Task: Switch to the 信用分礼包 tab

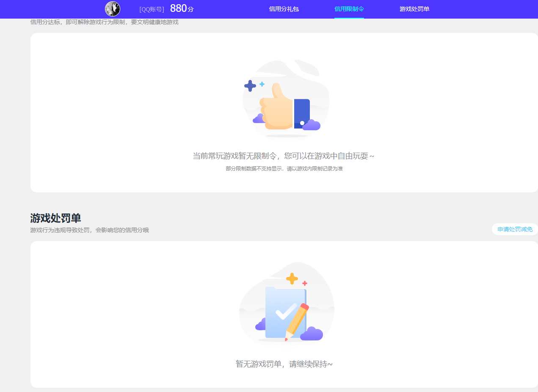Action: [x=284, y=9]
